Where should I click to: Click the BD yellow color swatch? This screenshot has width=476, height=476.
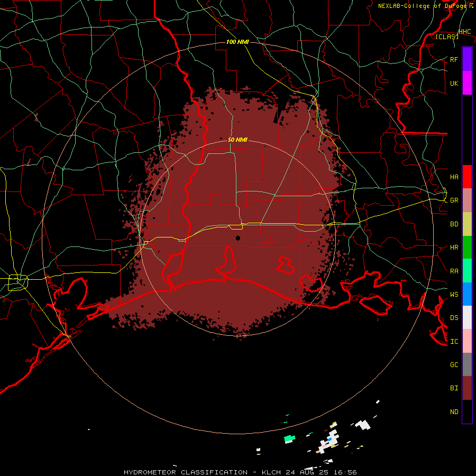click(x=467, y=224)
